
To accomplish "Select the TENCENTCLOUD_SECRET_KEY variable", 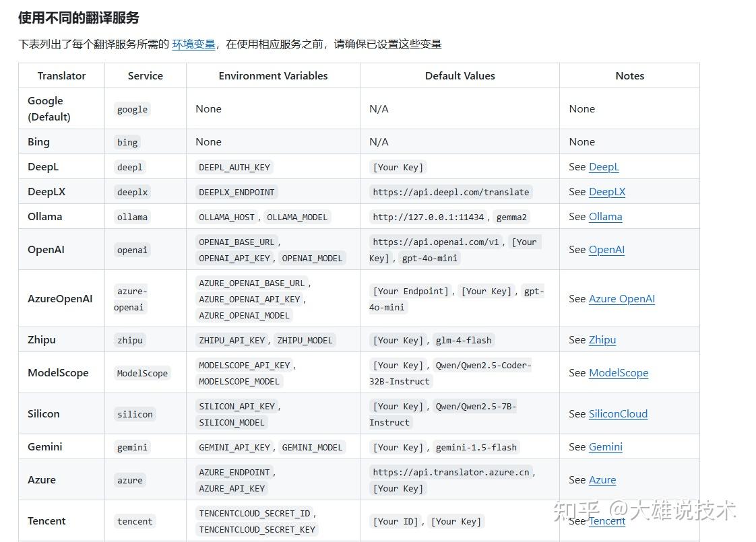I will click(257, 529).
